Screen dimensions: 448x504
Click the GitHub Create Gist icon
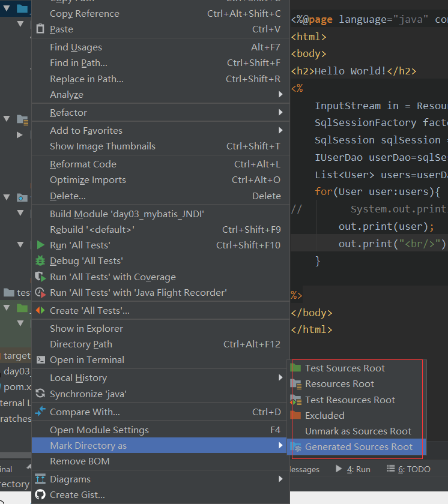(x=40, y=494)
